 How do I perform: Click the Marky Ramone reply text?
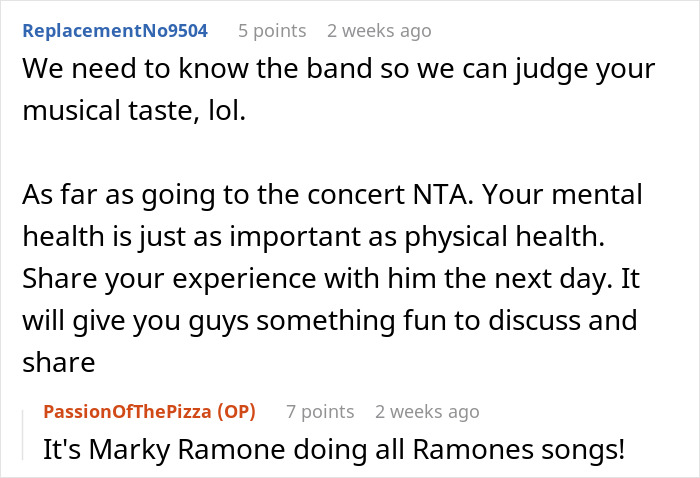333,450
